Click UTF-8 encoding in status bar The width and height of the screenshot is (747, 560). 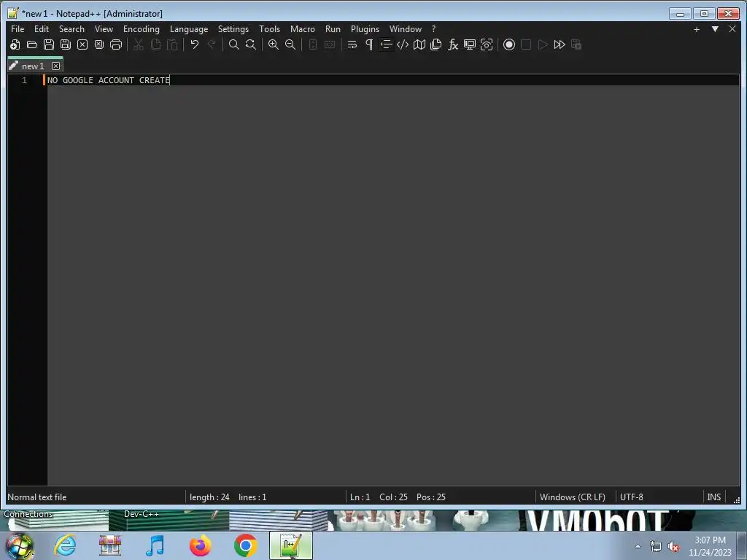[x=631, y=497]
